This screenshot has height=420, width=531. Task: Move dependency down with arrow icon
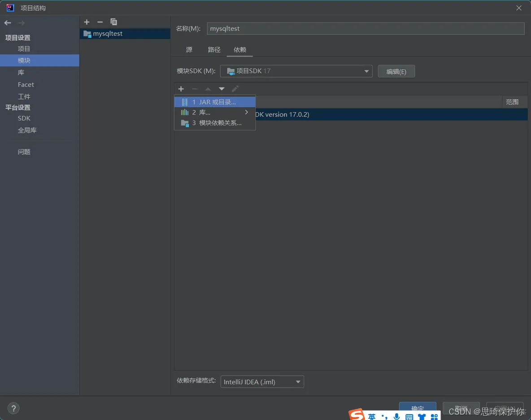(x=222, y=89)
